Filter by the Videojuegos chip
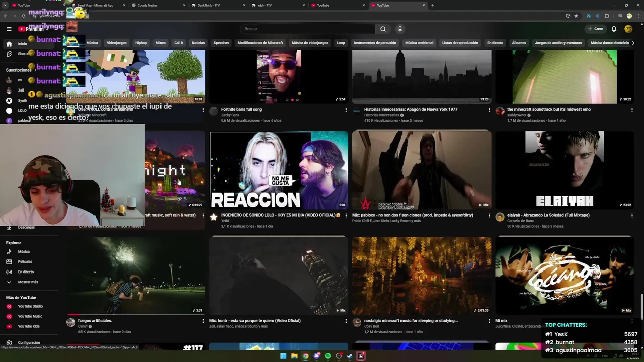Image resolution: width=644 pixels, height=362 pixels. [x=117, y=43]
